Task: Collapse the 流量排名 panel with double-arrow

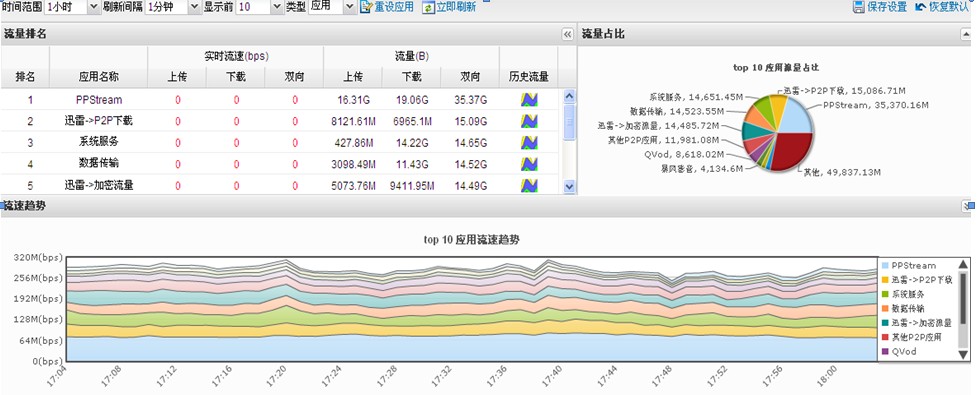Action: point(568,34)
